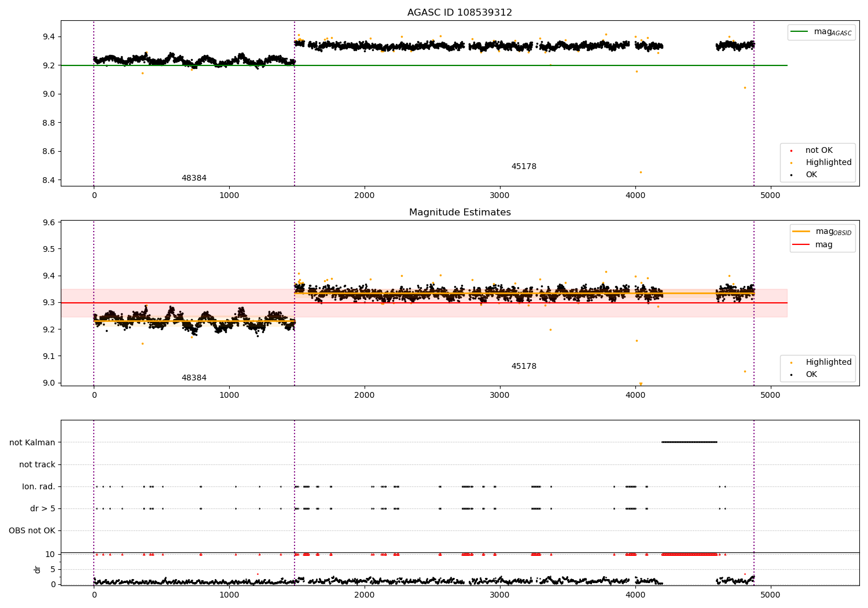Click the title 'AGASC ID 108539312'
868x608 pixels.
pyautogui.click(x=459, y=13)
